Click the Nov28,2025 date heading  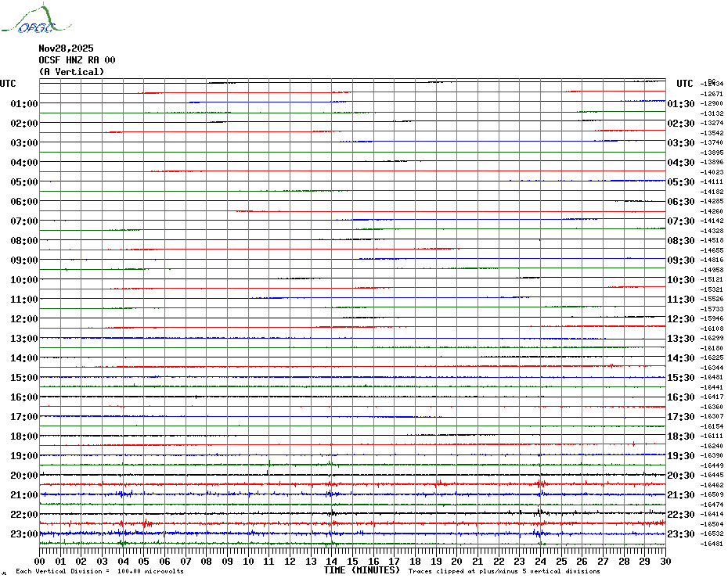tap(66, 48)
